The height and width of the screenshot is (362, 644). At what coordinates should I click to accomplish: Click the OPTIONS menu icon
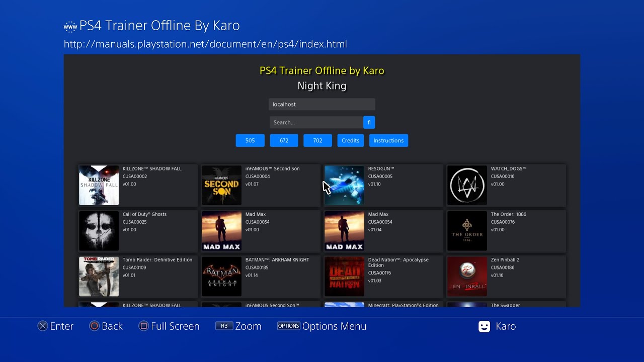coord(289,326)
